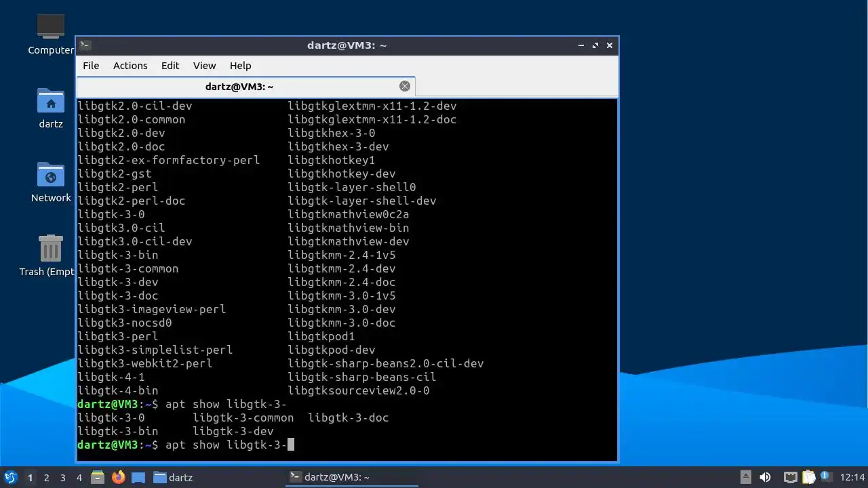Open the View menu
868x488 pixels.
(x=204, y=66)
